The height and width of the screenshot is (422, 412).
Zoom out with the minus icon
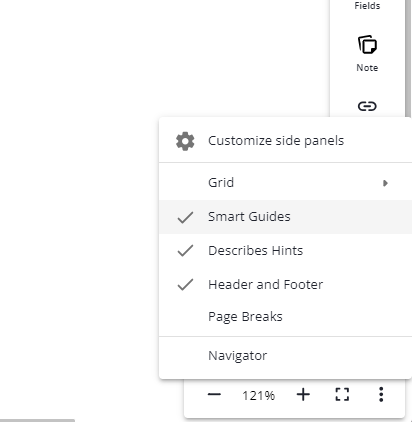tap(214, 395)
